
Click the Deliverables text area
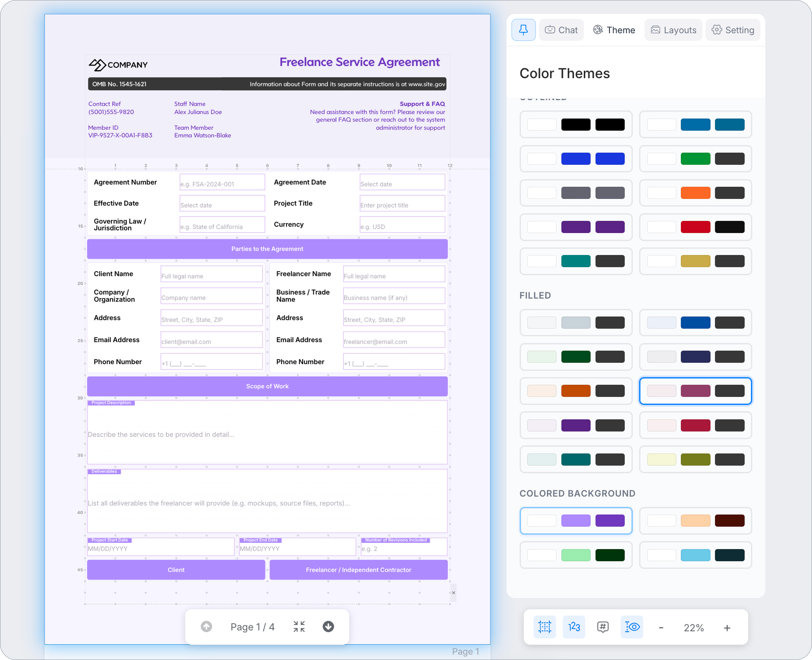(267, 501)
